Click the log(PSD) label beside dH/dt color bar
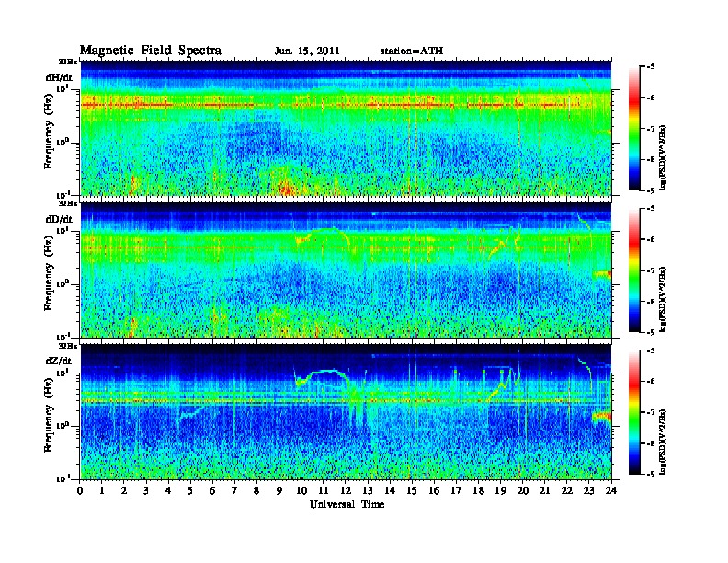728x563 pixels. coord(663,157)
